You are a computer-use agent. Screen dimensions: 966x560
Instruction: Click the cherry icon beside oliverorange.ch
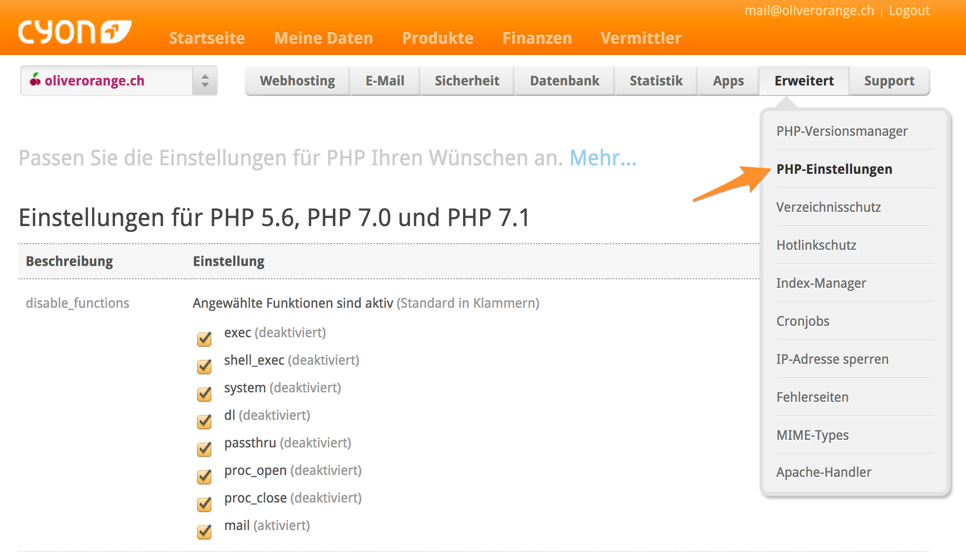[35, 80]
